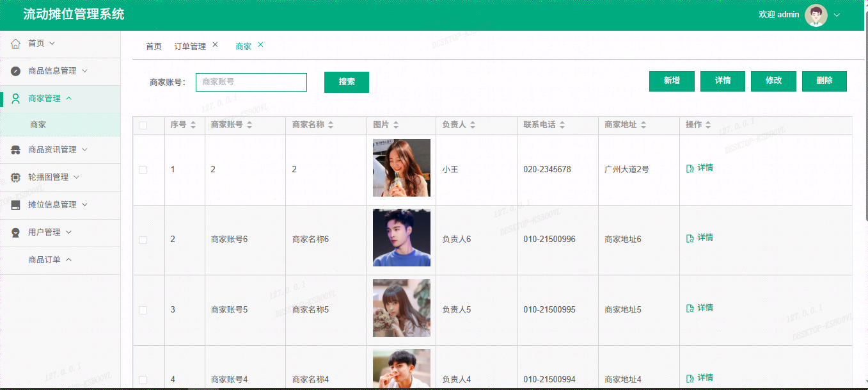
Task: Sort by 序号 column arrows
Action: (x=193, y=126)
